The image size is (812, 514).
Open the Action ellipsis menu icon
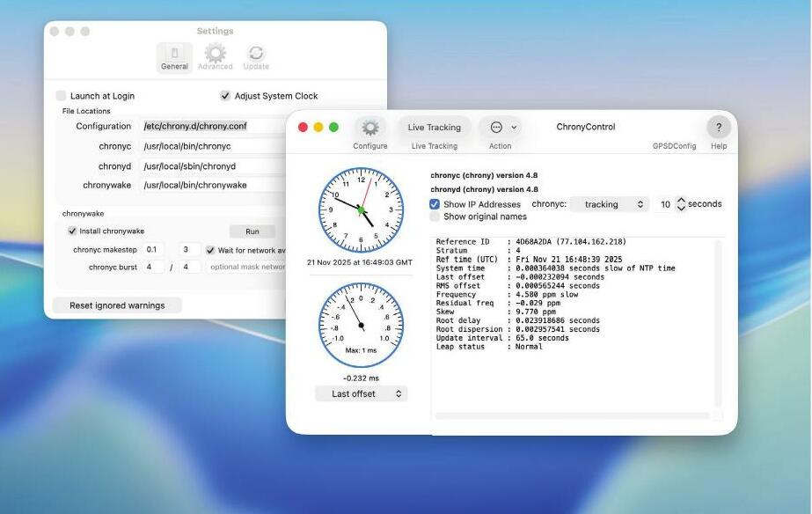[496, 128]
